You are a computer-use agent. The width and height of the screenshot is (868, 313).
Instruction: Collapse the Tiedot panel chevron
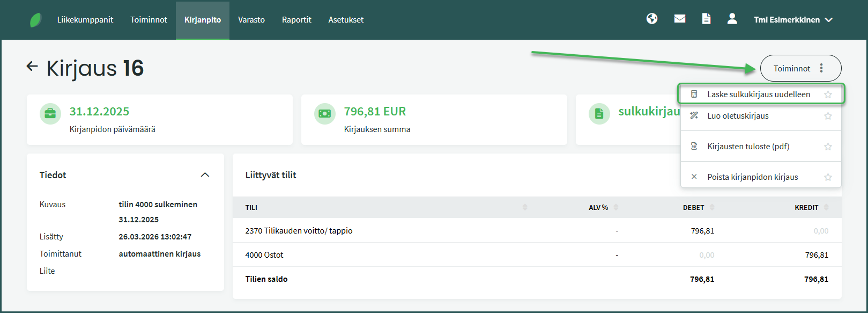coord(205,175)
